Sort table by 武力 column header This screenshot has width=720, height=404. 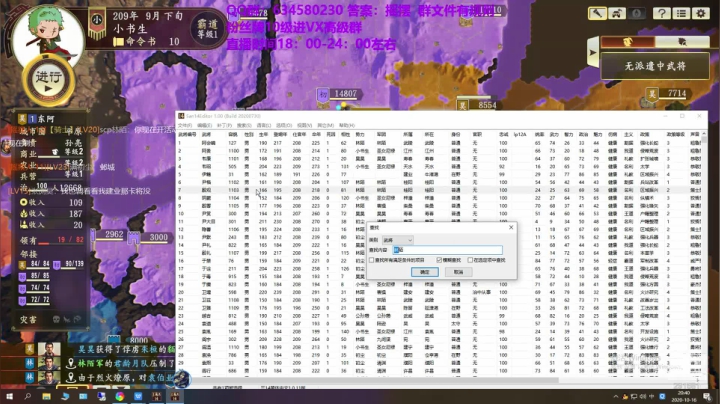click(554, 135)
